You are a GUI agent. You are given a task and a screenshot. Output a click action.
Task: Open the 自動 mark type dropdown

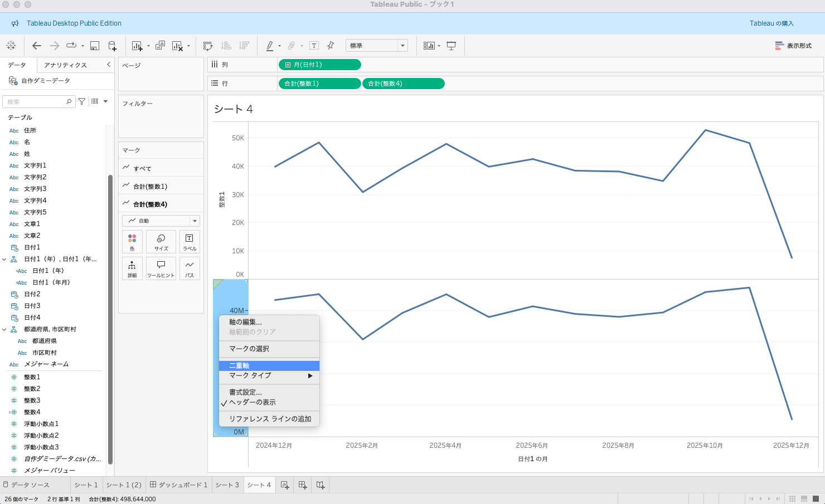tap(161, 221)
